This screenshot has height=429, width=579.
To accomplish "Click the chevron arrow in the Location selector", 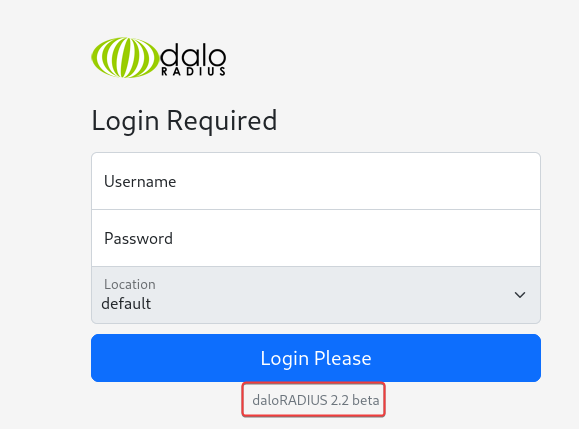I will (520, 295).
